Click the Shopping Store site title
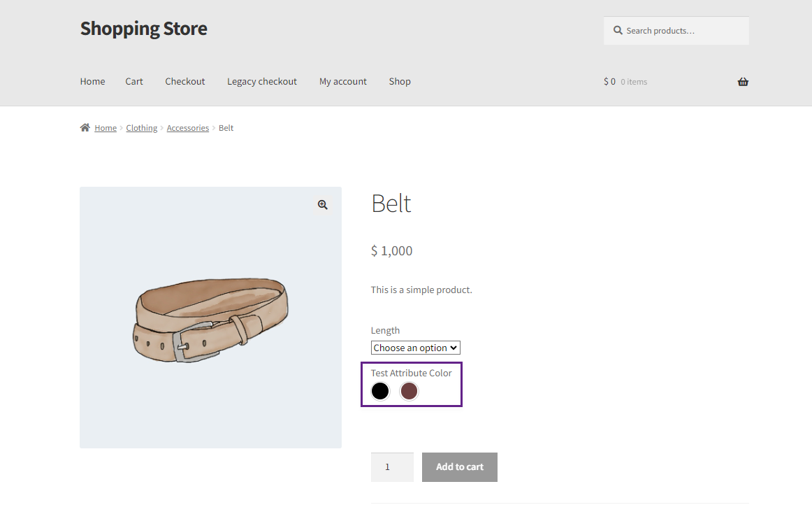 143,29
